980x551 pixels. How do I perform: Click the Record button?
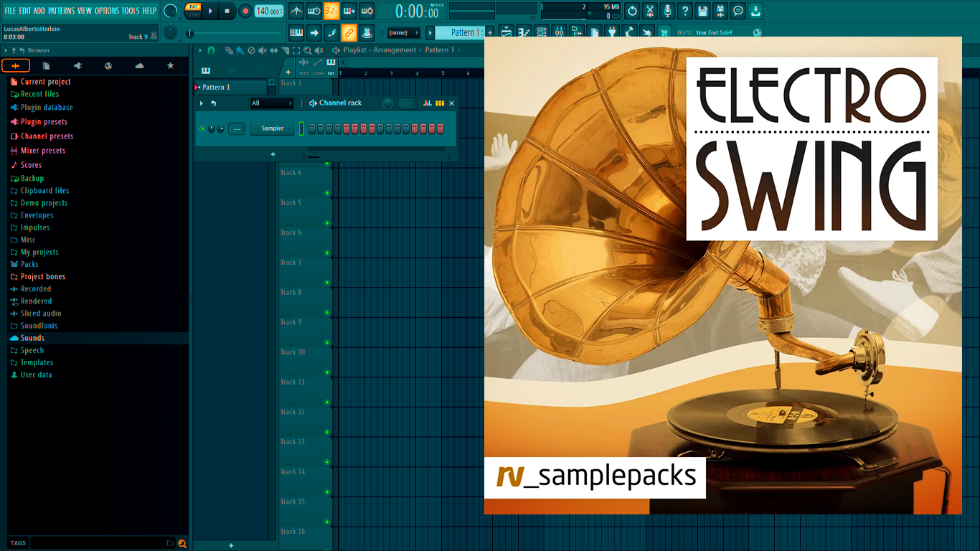245,11
